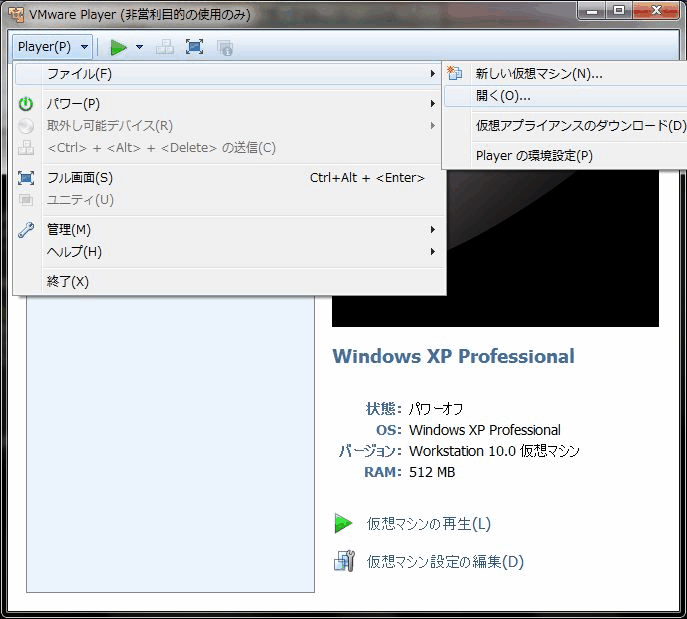Expand the 取外し可能デバイス(R) submenu arrow
Screen dimensions: 687x619
[432, 126]
